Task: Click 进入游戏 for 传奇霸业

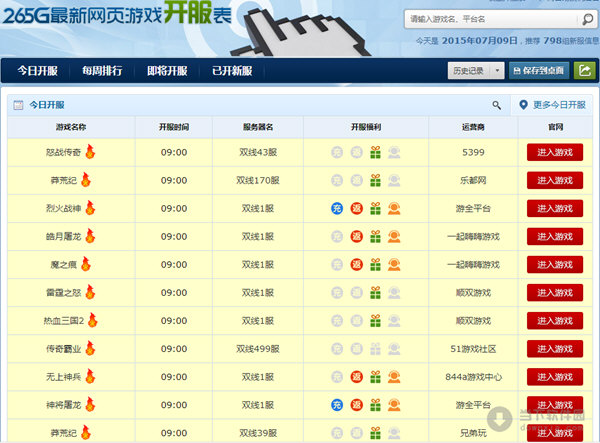Action: [555, 348]
